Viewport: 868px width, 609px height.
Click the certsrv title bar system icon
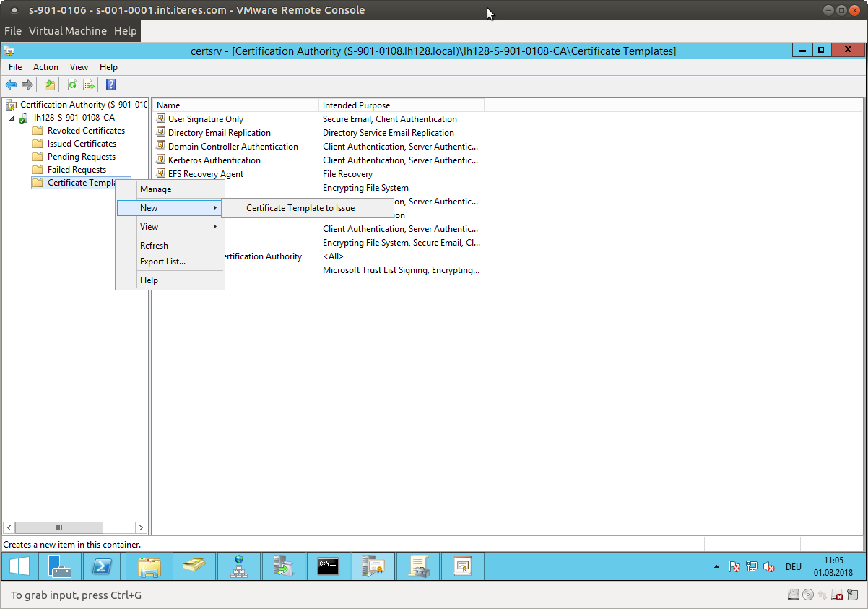[9, 51]
